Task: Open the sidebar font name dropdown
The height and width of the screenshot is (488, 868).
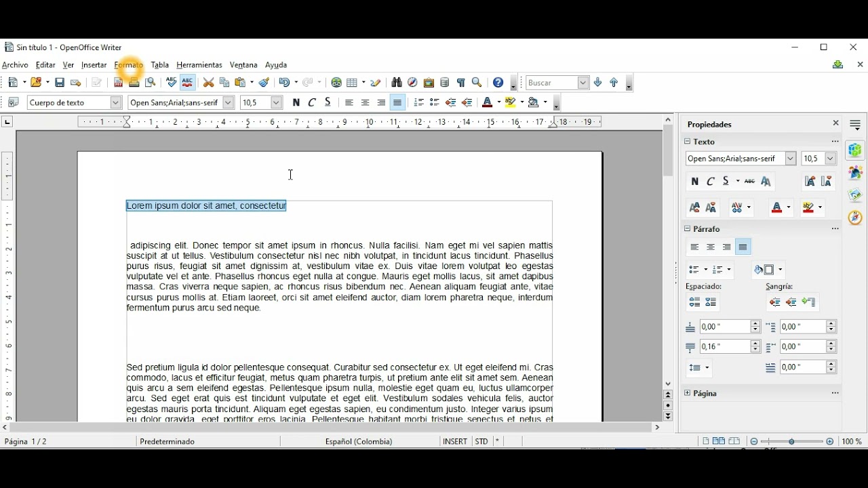Action: point(791,159)
